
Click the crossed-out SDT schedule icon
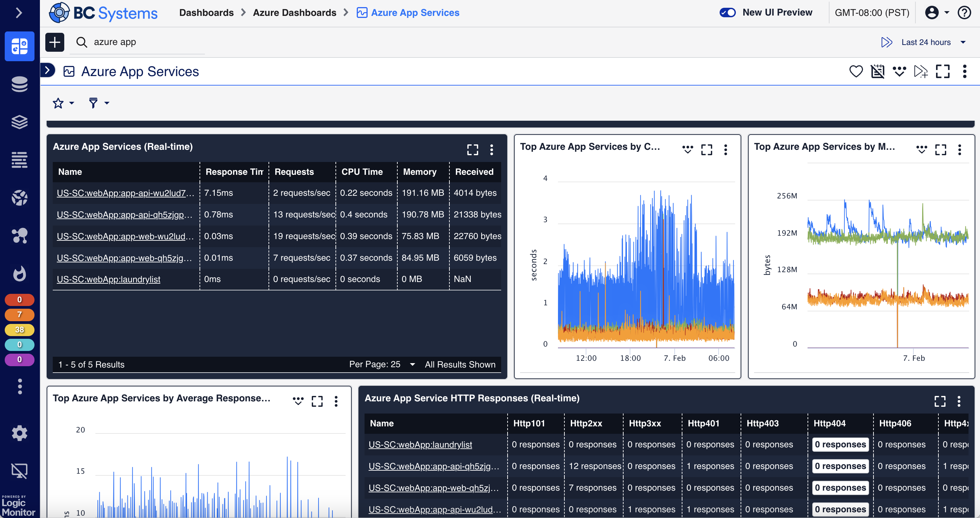click(878, 71)
